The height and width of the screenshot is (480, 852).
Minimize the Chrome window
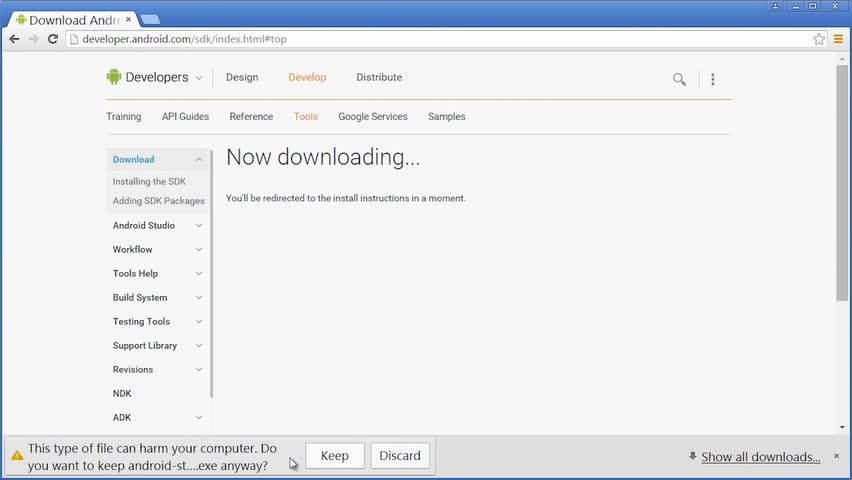(x=796, y=7)
